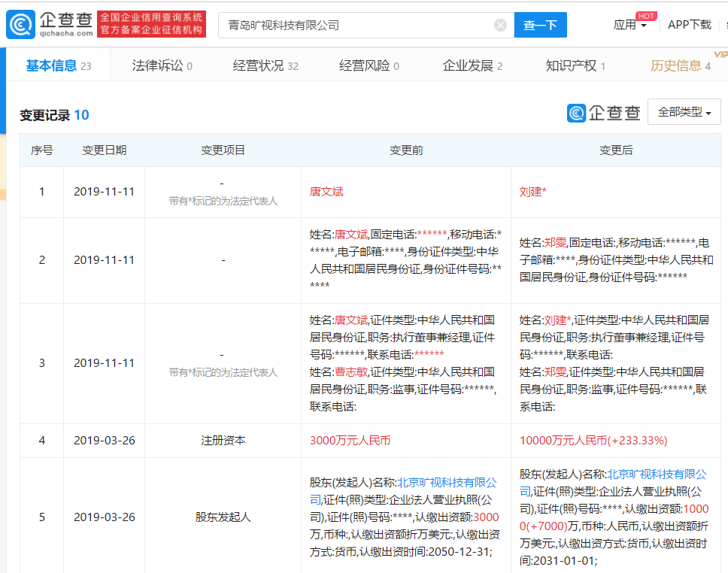Click 唐文斌 in row 1 变更前
This screenshot has height=573, width=728.
click(x=326, y=192)
